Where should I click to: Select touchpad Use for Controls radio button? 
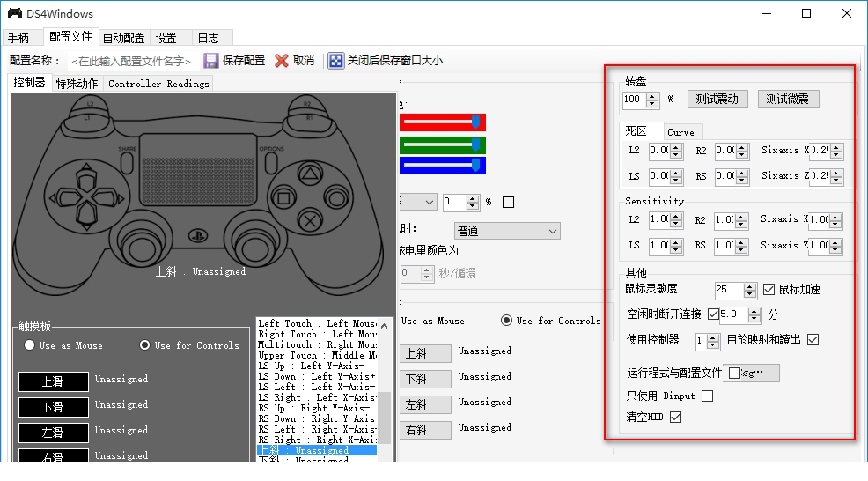144,345
